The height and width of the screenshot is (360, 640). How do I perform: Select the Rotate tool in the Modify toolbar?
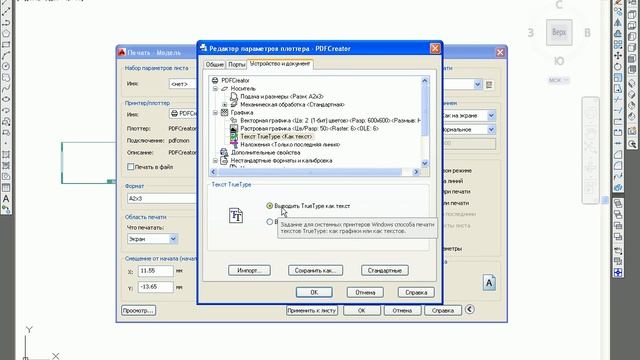(618, 67)
